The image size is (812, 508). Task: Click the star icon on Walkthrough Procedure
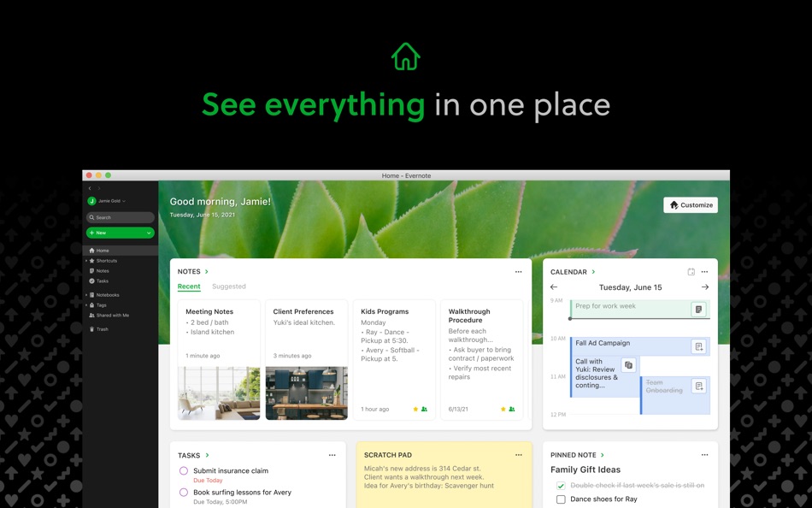(503, 409)
